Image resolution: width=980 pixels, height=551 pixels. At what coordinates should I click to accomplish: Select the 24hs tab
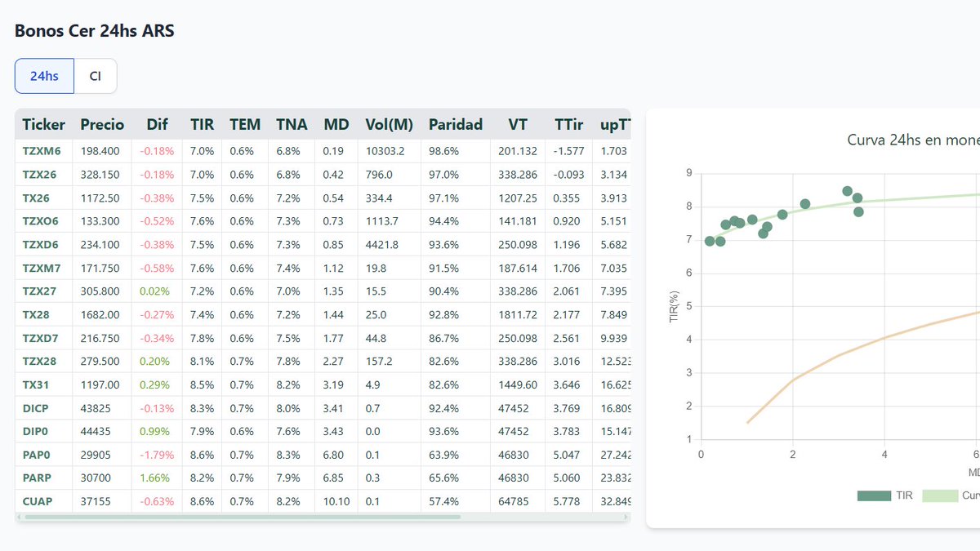tap(43, 75)
